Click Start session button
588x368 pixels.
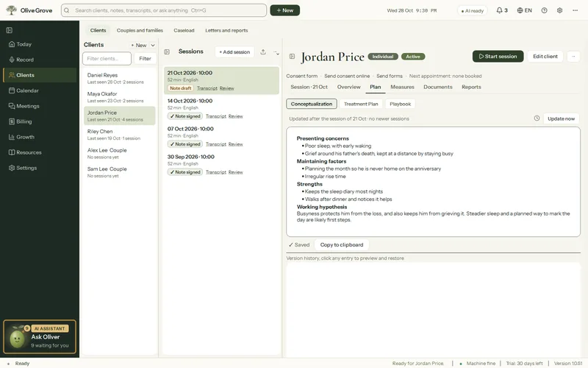point(498,57)
